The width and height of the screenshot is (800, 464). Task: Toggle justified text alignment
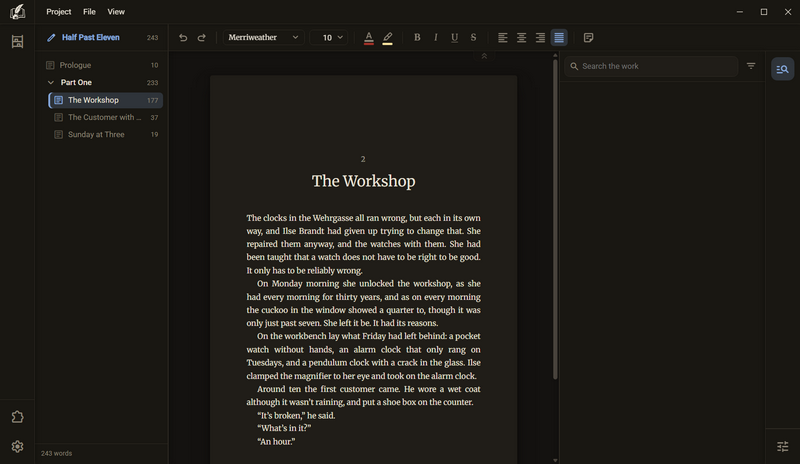coord(559,37)
